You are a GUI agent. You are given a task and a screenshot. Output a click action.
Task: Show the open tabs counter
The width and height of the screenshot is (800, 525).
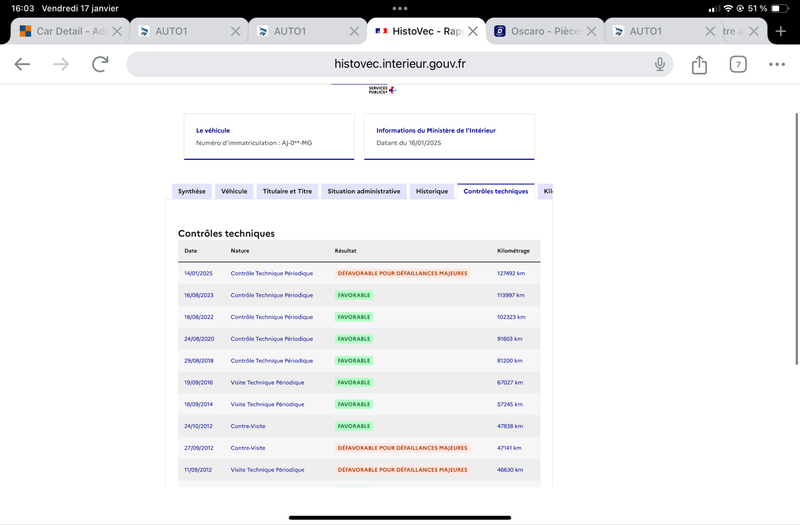(738, 64)
